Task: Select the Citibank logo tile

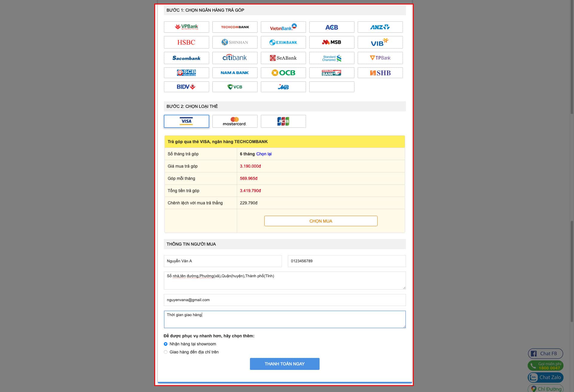Action: pos(235,58)
